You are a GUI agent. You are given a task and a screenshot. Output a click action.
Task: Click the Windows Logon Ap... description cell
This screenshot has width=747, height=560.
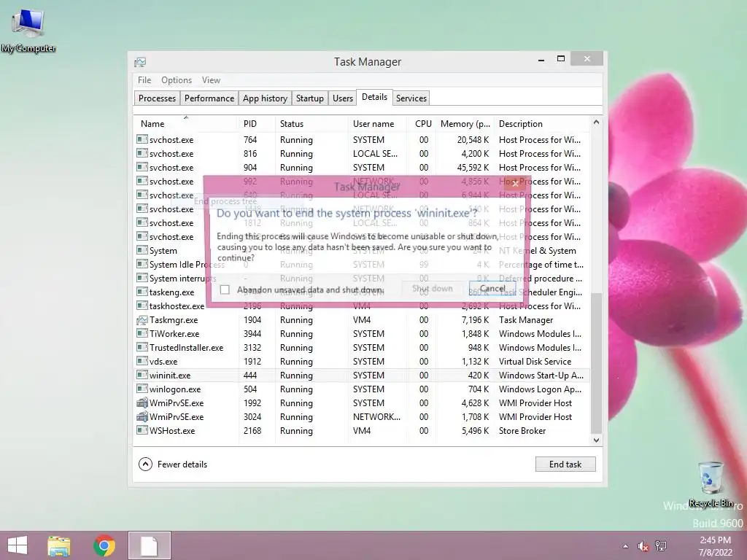pos(540,389)
